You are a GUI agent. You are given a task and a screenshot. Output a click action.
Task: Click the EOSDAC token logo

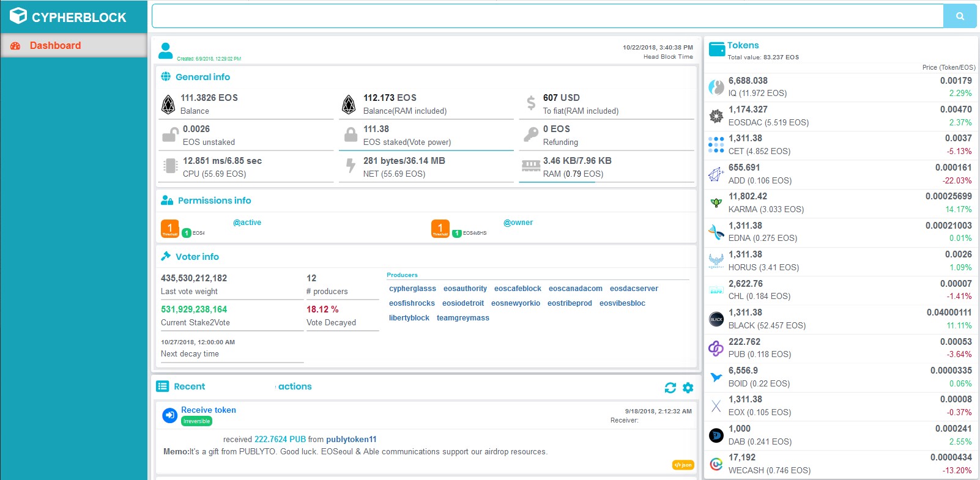pyautogui.click(x=716, y=116)
